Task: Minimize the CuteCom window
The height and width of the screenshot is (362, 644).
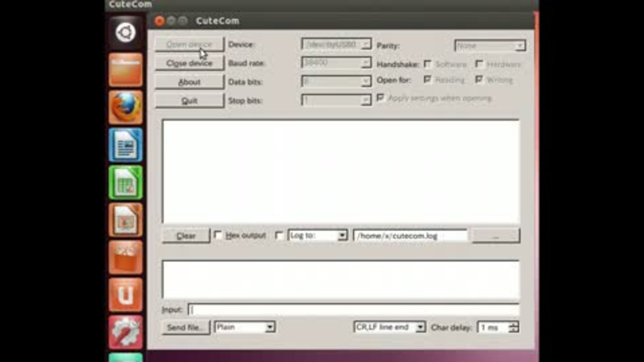Action: 171,21
